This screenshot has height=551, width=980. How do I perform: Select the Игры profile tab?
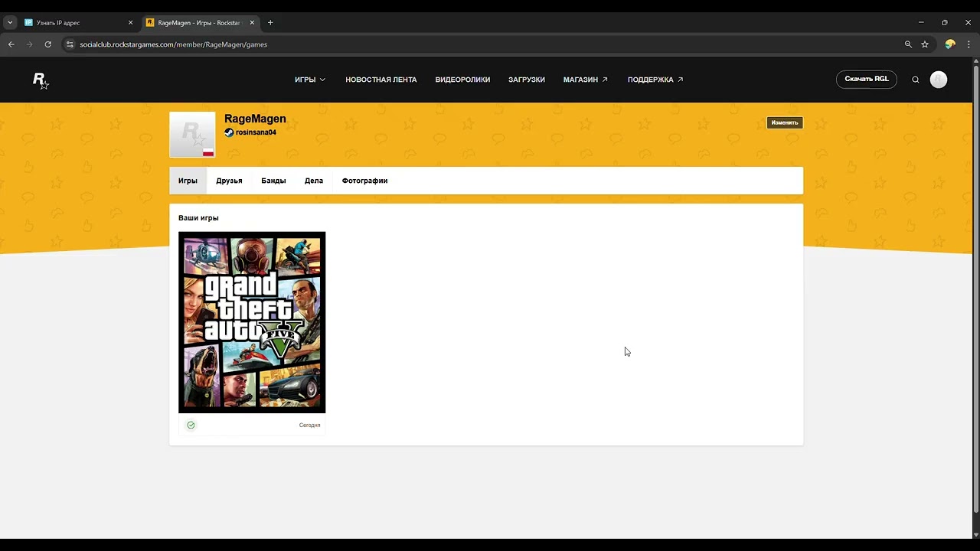click(188, 181)
